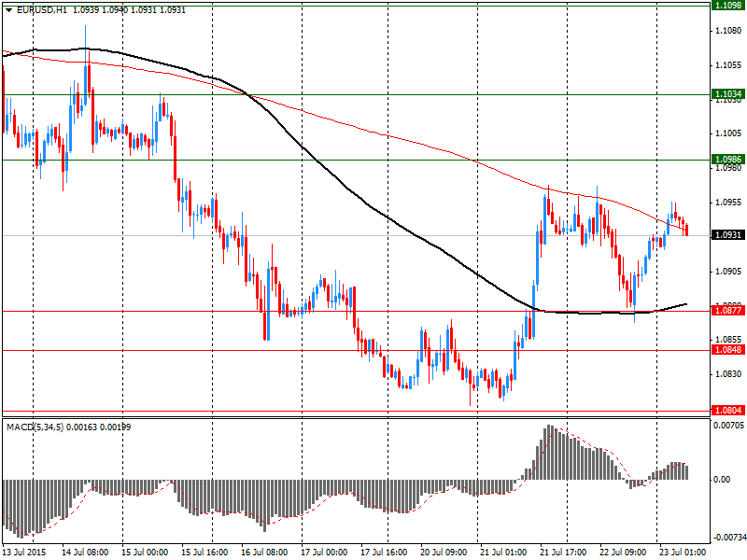
Task: Click the 1.0955 price scale value
Action: click(729, 203)
